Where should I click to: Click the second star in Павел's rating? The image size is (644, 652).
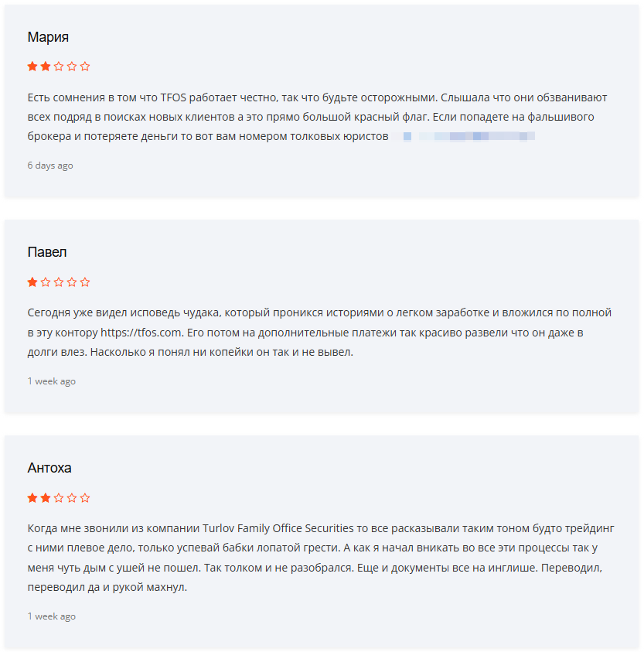point(46,282)
